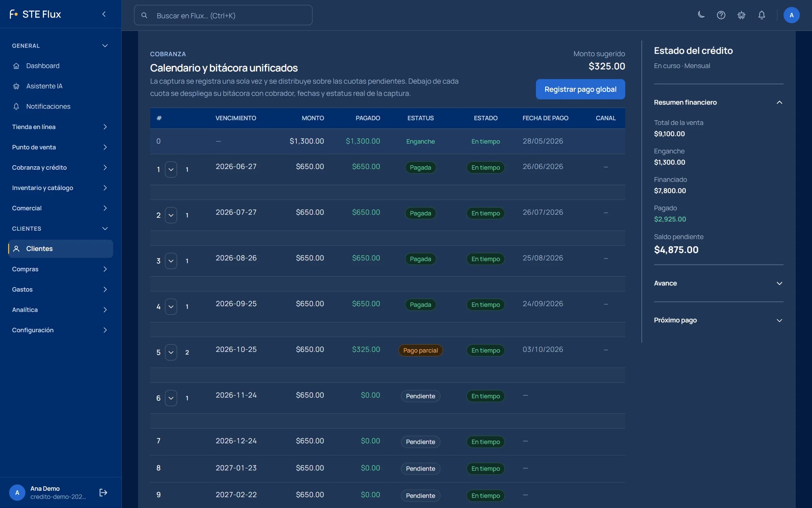
Task: Collapse the Resumen financiero section
Action: pyautogui.click(x=718, y=102)
